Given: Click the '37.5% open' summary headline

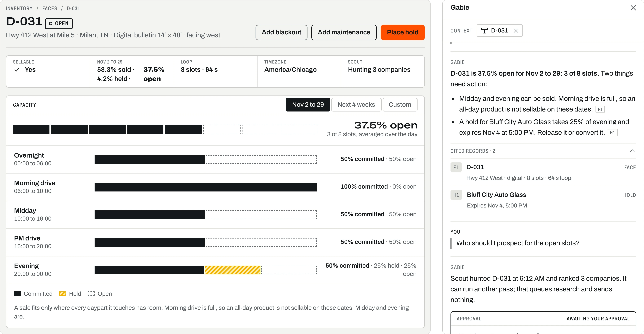Looking at the screenshot, I should [386, 125].
